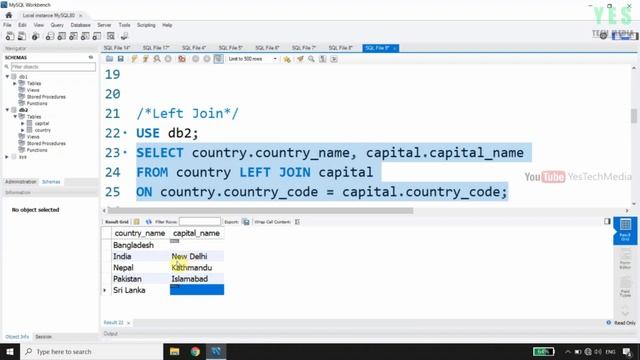This screenshot has width=640, height=360.
Task: Click the editor horizontal scrollbar
Action: click(260, 211)
